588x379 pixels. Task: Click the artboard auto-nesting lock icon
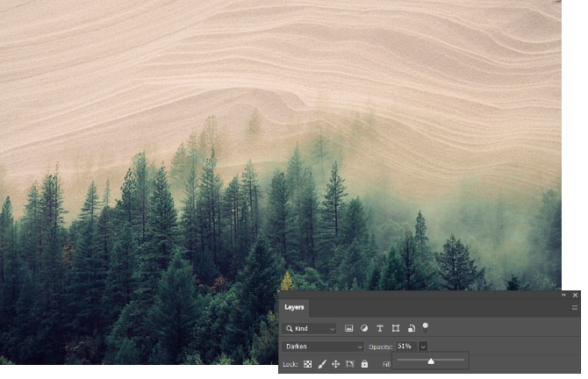pyautogui.click(x=349, y=364)
